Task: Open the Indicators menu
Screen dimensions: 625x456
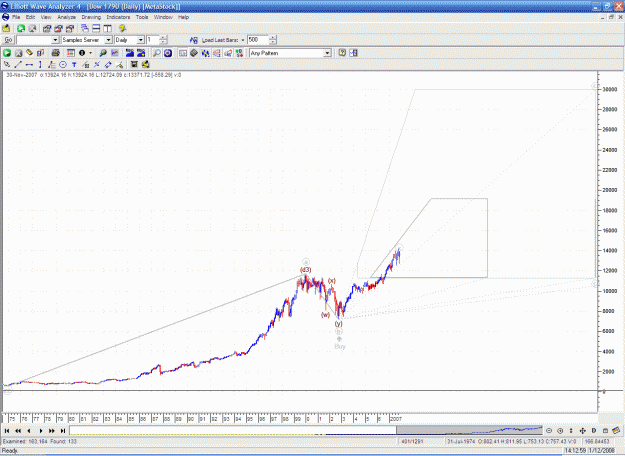Action: click(x=118, y=17)
